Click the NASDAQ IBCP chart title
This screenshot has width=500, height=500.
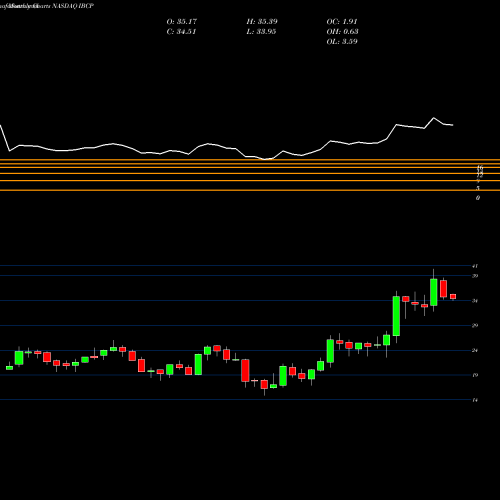(47, 6)
